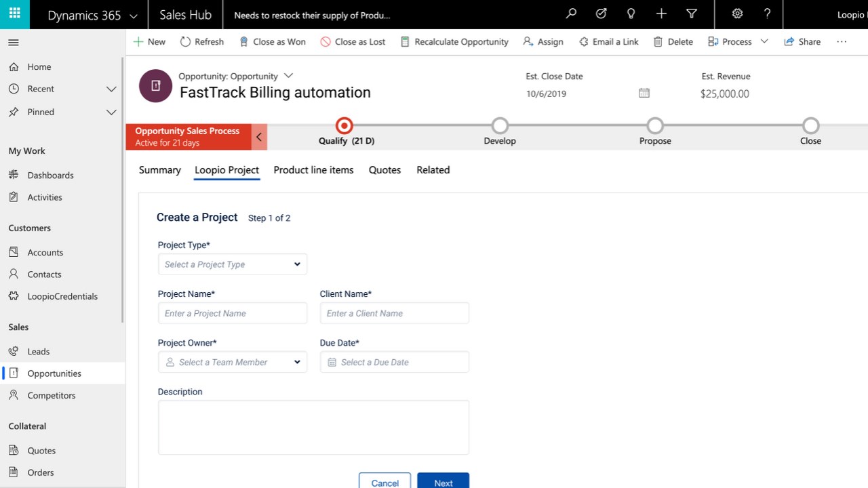The image size is (868, 488).
Task: Open the help question mark icon
Action: (768, 14)
